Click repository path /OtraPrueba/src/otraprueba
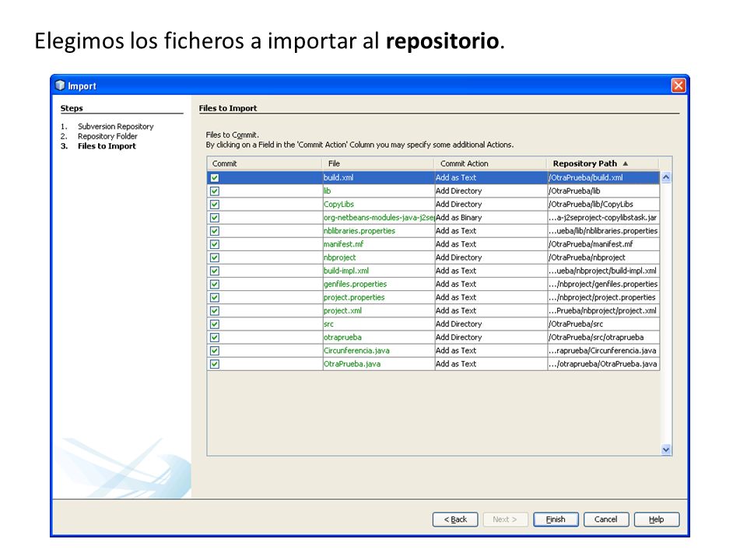Viewport: 747px width, 560px height. tap(596, 338)
